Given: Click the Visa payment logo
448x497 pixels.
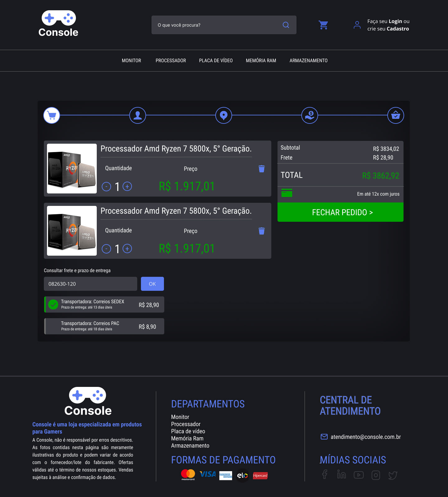Looking at the screenshot, I should pos(208,474).
